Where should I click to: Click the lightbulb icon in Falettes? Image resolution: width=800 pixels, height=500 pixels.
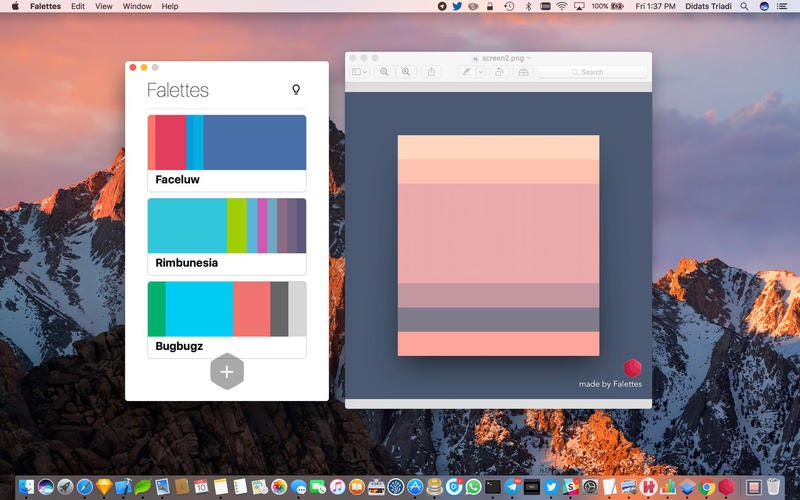[x=296, y=89]
